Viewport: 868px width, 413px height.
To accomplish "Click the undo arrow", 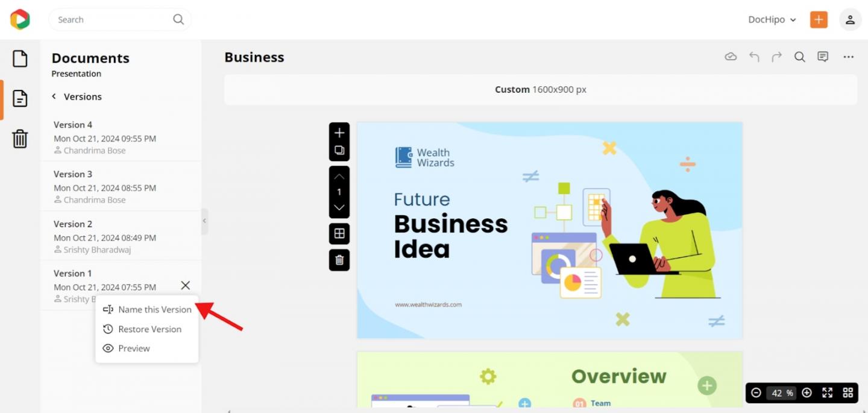I will (754, 57).
